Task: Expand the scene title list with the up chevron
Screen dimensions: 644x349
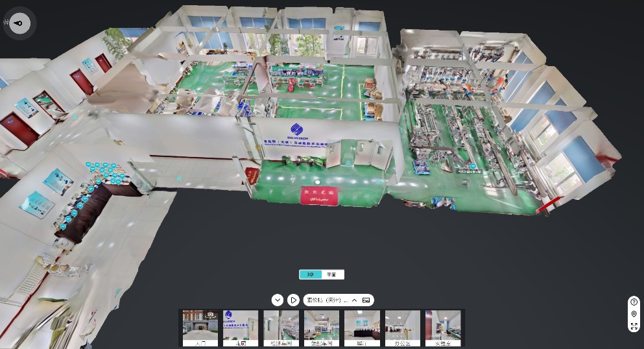Action: (x=354, y=300)
